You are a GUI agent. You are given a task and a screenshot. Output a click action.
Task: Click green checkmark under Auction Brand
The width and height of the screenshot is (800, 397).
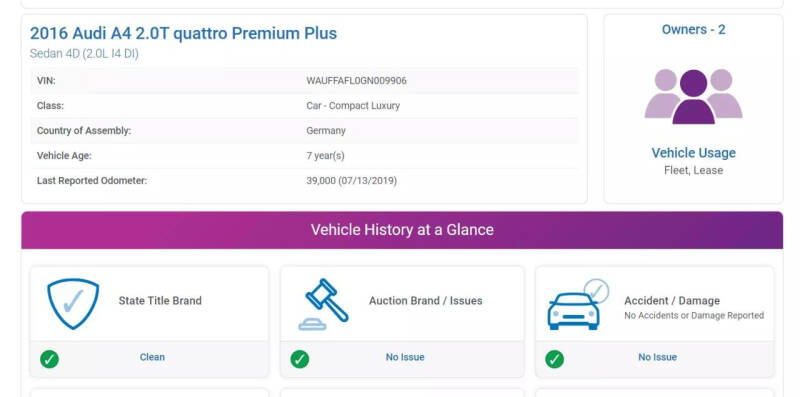[x=300, y=359]
